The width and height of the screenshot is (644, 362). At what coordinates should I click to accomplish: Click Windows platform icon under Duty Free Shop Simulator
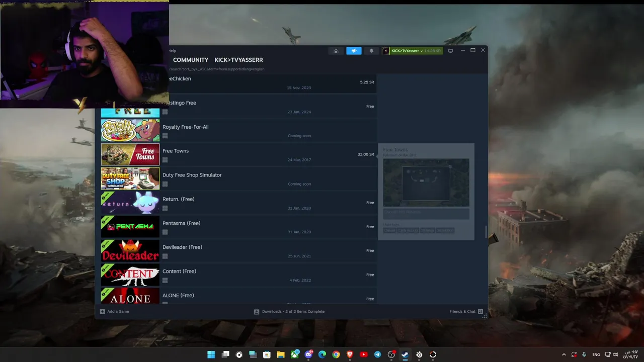coord(165,184)
